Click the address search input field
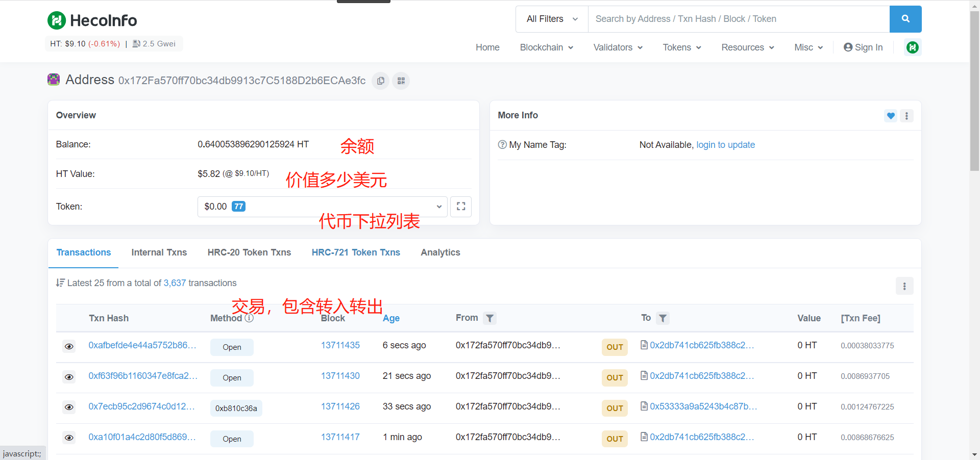 738,19
